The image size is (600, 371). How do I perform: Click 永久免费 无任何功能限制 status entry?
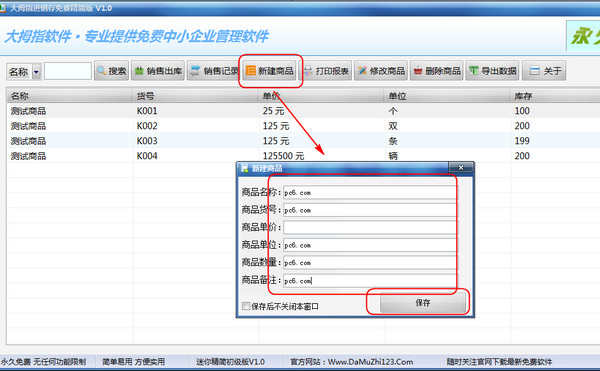pos(43,362)
